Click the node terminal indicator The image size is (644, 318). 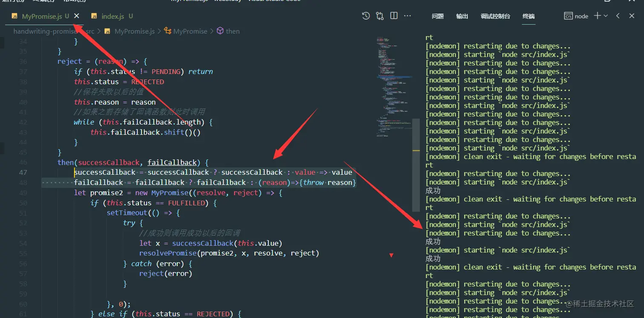(x=576, y=16)
